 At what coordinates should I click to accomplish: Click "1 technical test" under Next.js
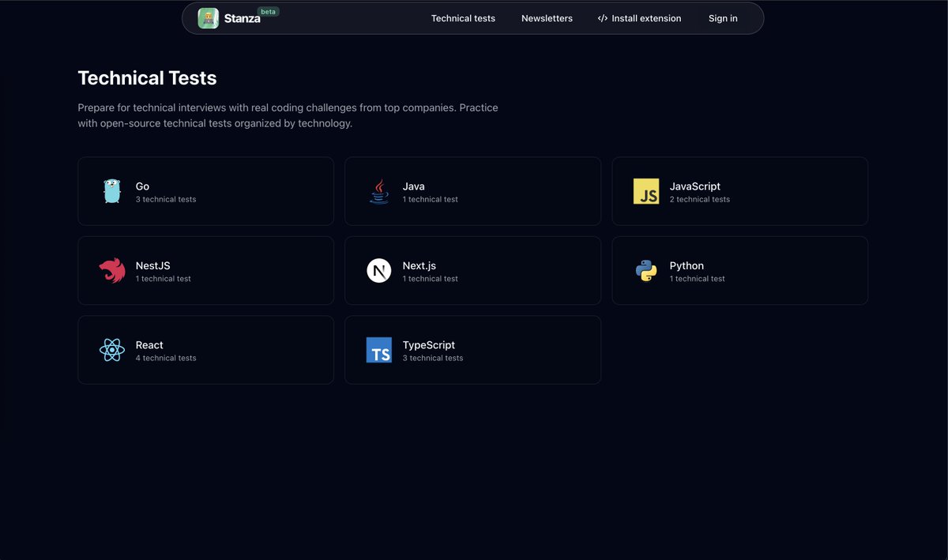click(x=431, y=279)
